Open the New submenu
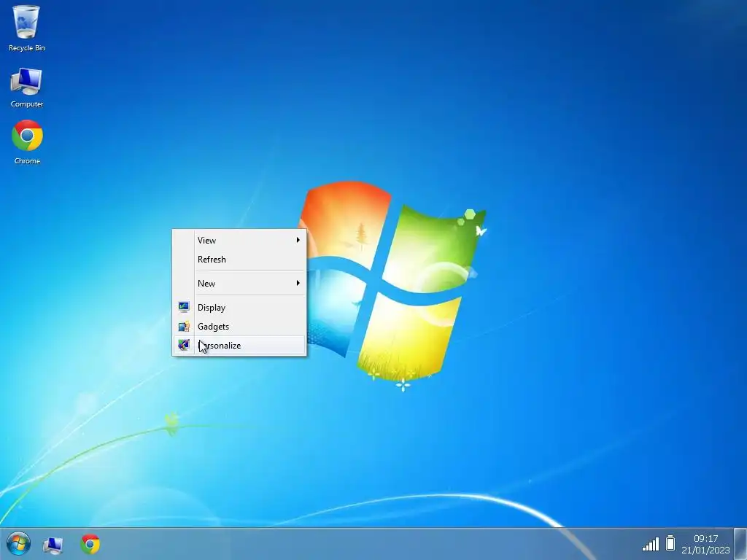 click(x=239, y=284)
